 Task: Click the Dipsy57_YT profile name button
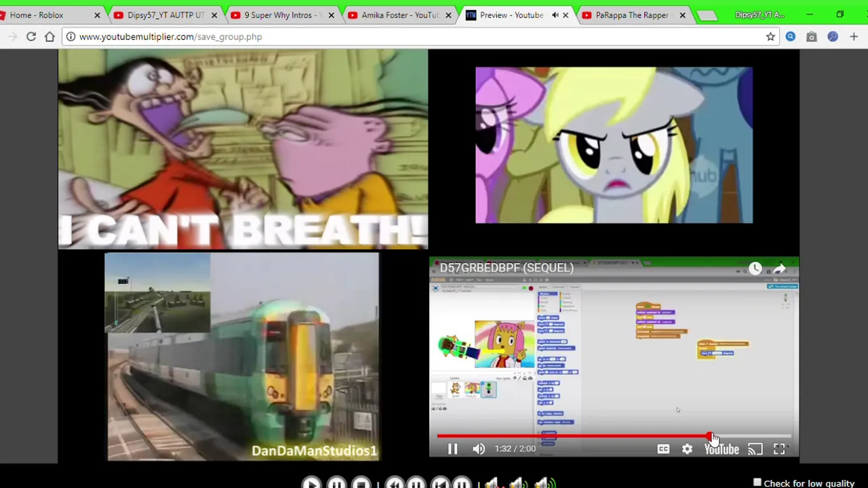coord(759,15)
